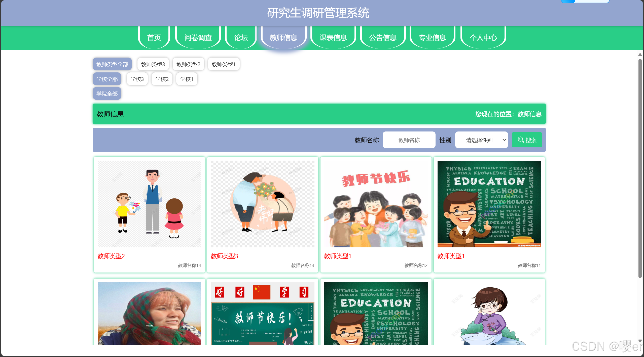Screen dimensions: 644x357
Task: Open 个人中心 in the navigation
Action: 483,38
